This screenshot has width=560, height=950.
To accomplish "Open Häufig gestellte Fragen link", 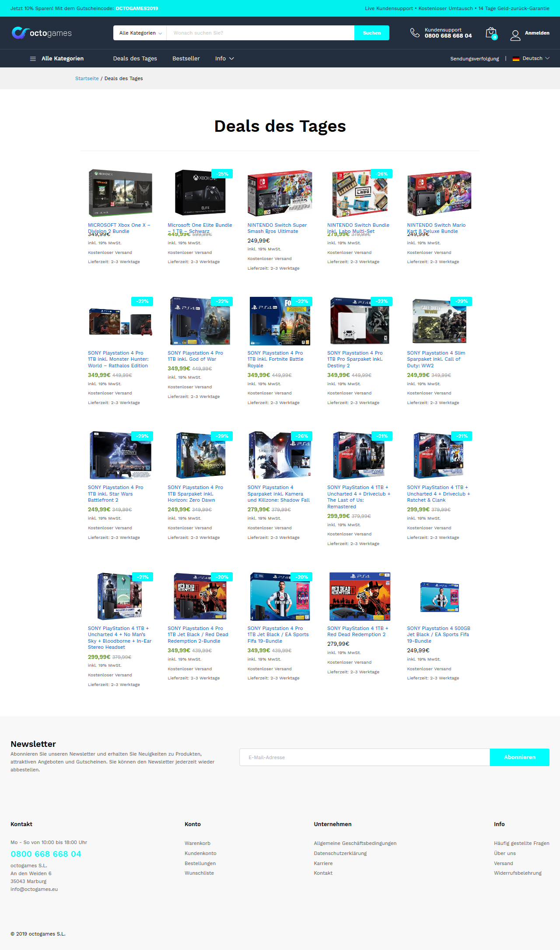I will click(521, 843).
